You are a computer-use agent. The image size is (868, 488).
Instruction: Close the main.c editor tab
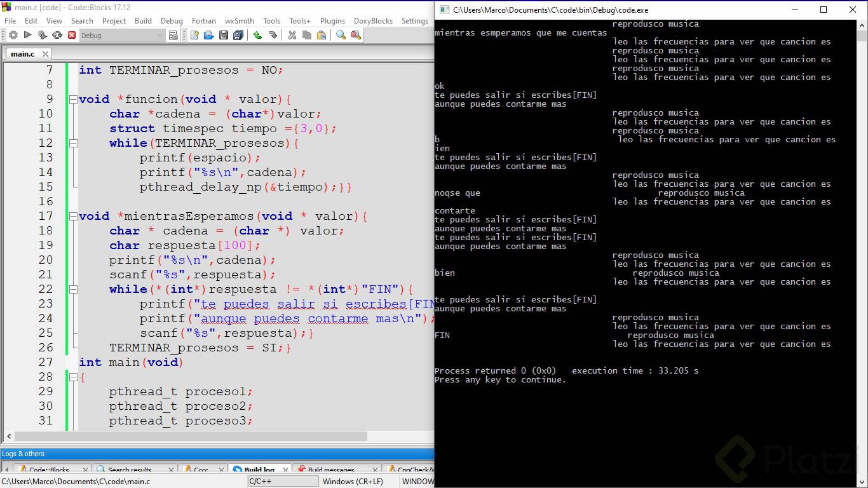click(x=46, y=54)
